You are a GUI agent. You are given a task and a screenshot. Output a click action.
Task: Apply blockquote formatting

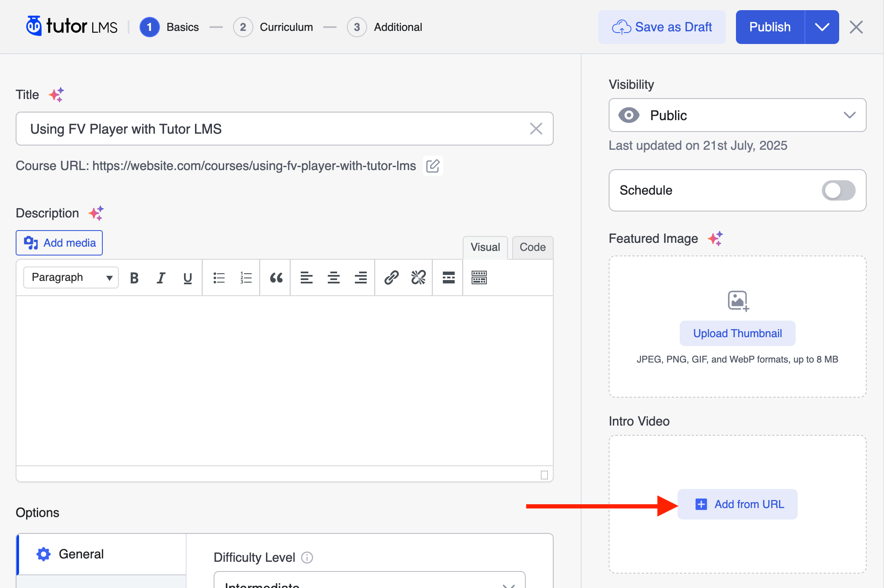276,278
